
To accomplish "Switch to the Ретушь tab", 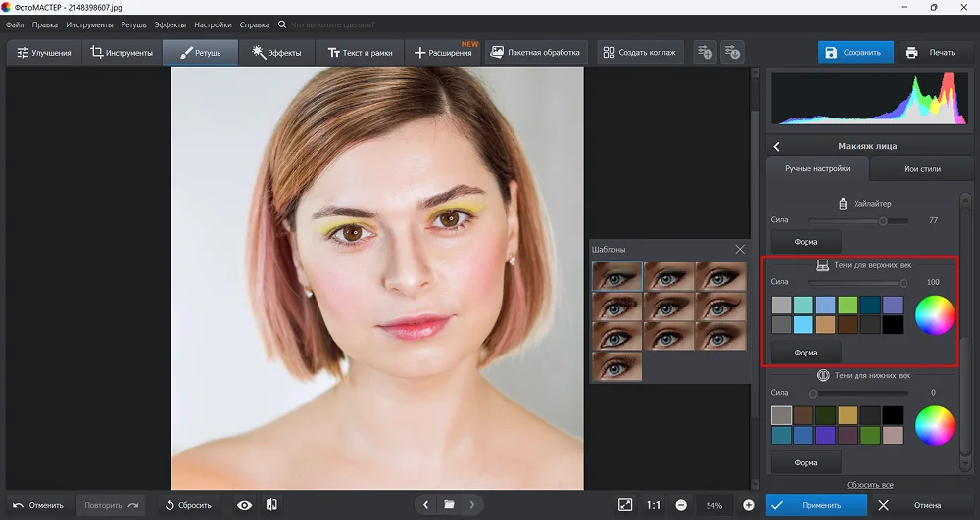I will [x=201, y=53].
